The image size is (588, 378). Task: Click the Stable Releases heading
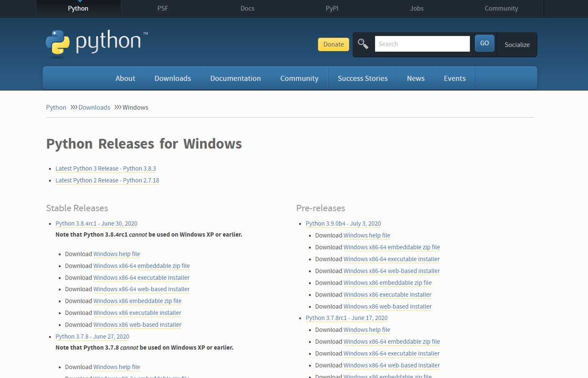(x=77, y=208)
